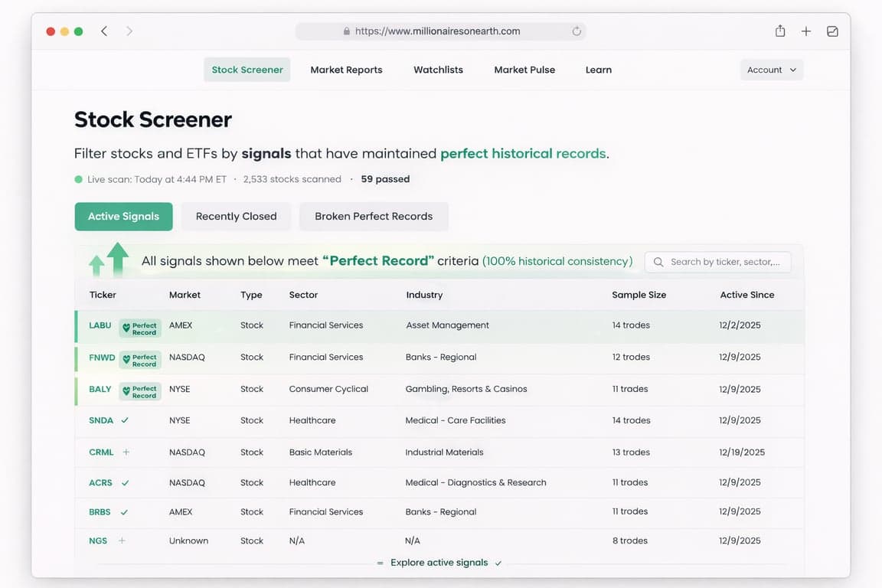The image size is (882, 588).
Task: Click the search magnifier icon in the table
Action: [x=658, y=262]
